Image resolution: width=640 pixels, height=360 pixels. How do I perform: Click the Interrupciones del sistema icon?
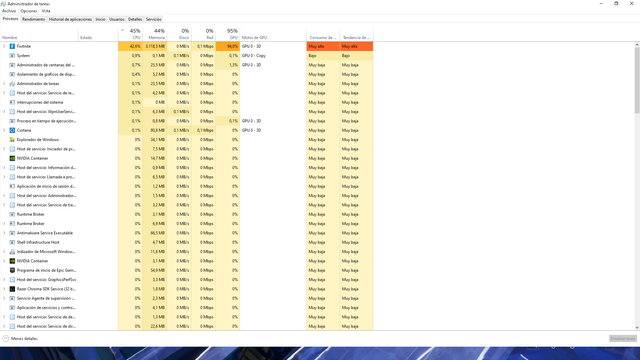[x=12, y=102]
